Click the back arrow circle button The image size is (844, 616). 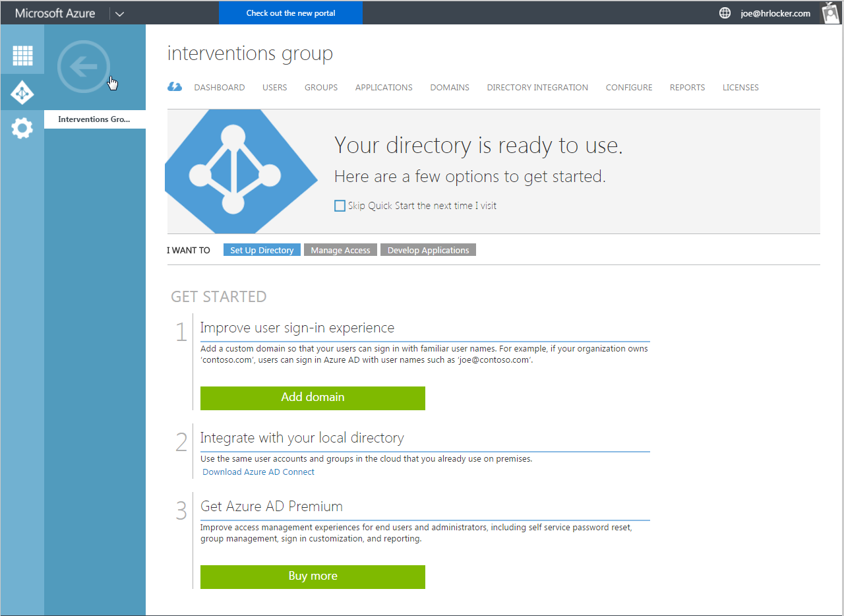click(x=83, y=67)
